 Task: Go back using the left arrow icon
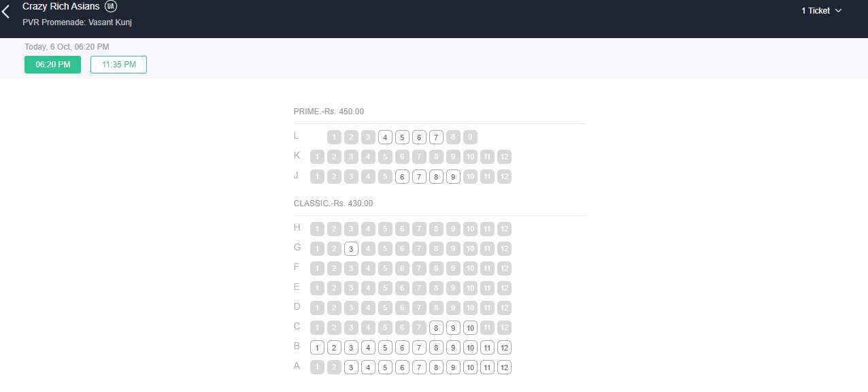click(x=6, y=11)
